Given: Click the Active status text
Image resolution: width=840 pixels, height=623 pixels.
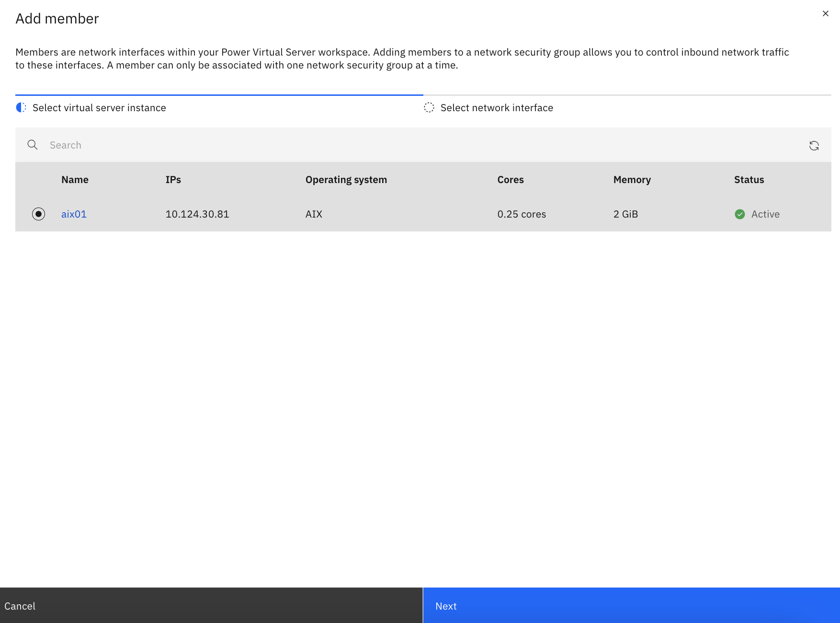Looking at the screenshot, I should point(765,214).
